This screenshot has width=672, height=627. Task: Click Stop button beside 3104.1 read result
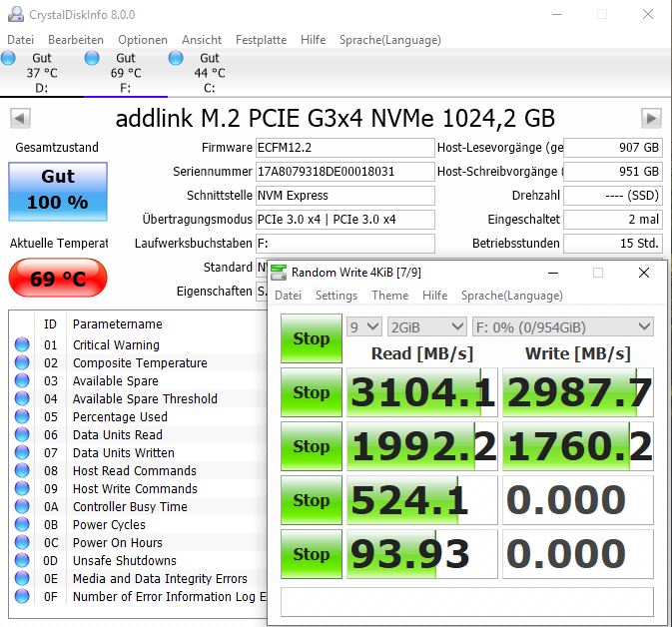click(x=312, y=392)
